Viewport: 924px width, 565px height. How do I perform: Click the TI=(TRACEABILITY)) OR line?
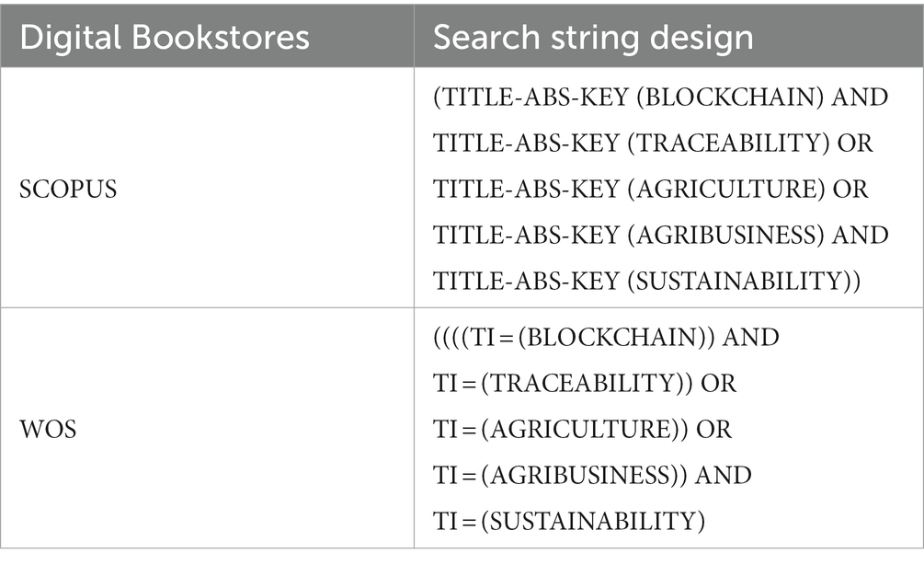pos(585,384)
